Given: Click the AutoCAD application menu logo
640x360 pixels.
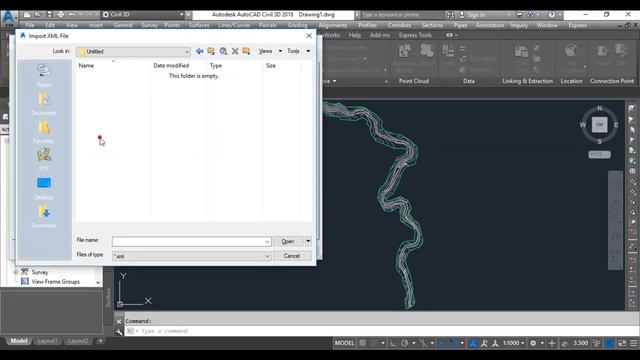Looking at the screenshot, I should pyautogui.click(x=9, y=18).
